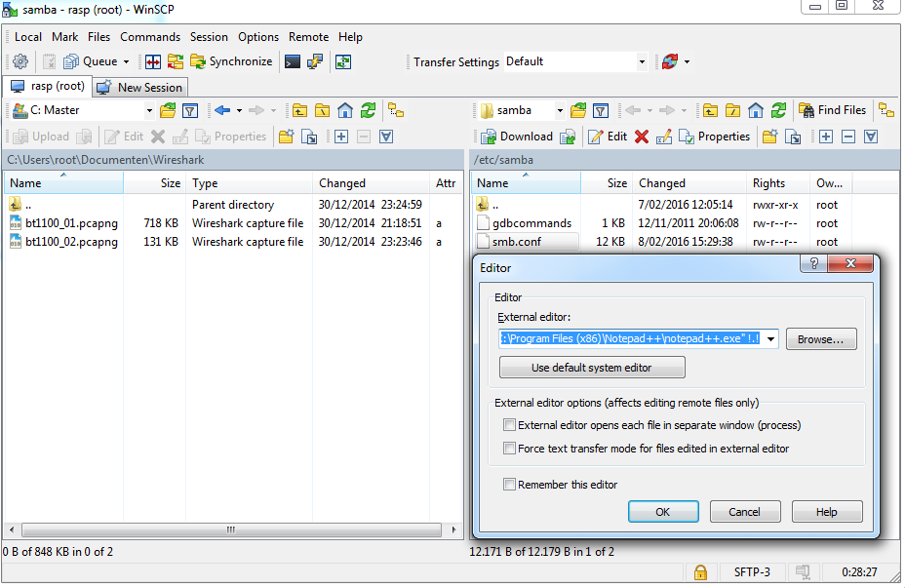Click the red delete X in remote panel
905x588 pixels.
pos(641,137)
